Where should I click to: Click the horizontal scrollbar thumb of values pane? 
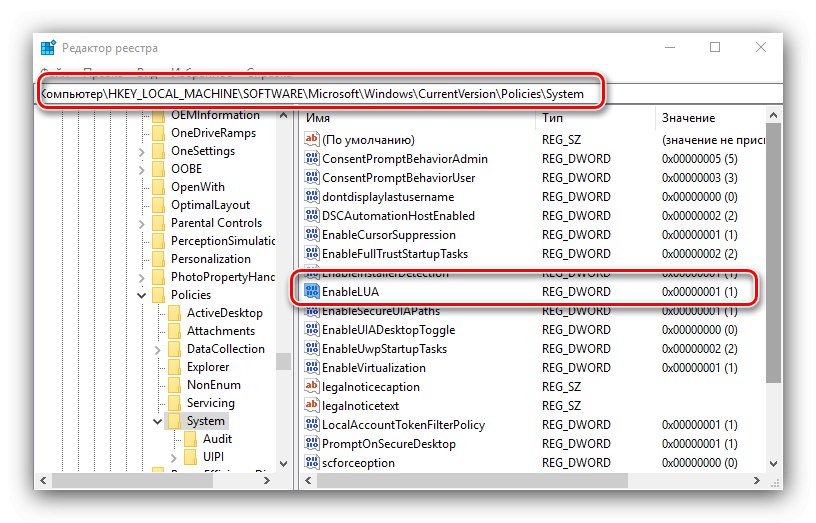click(x=472, y=481)
